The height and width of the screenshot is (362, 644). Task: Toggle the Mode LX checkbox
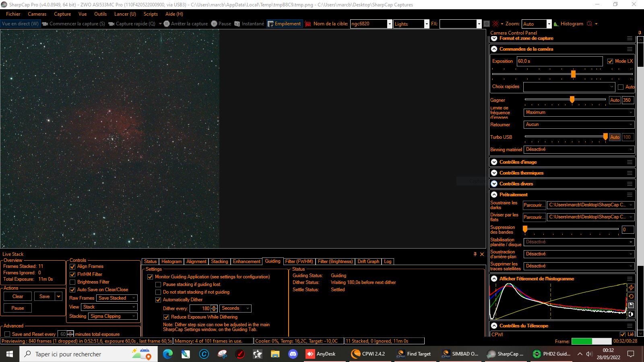(x=610, y=61)
